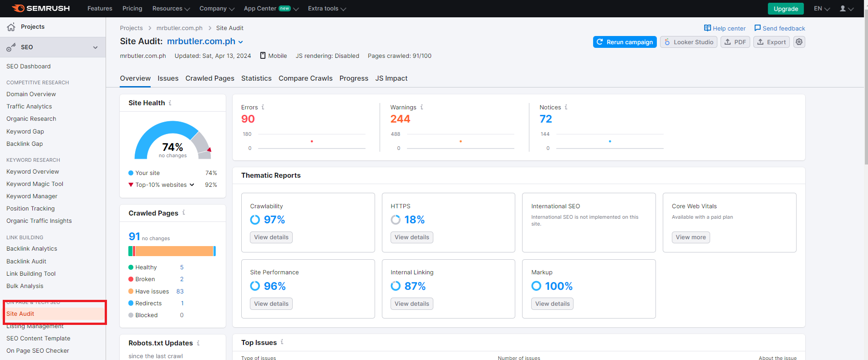Click the Semrush logo
This screenshot has width=868, height=360.
(x=41, y=8)
